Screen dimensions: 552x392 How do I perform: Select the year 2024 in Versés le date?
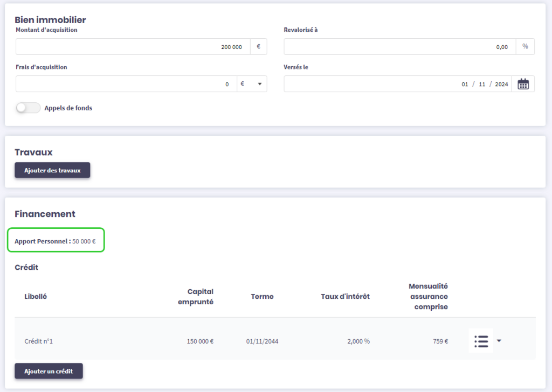tap(501, 85)
